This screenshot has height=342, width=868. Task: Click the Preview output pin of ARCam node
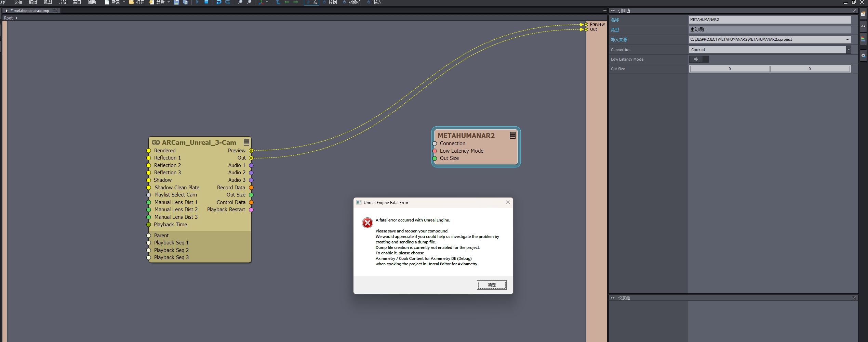pyautogui.click(x=251, y=151)
